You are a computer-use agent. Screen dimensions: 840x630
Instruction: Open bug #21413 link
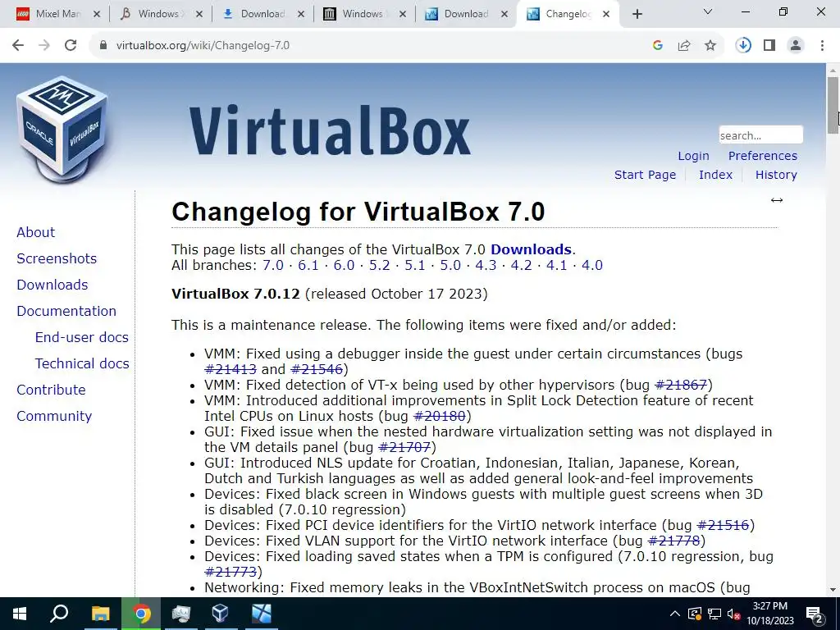(231, 369)
